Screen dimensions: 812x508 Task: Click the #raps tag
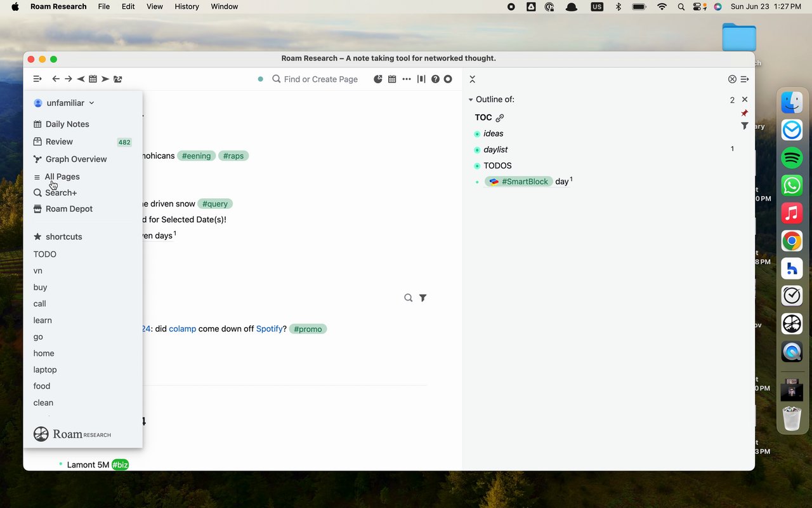pos(233,156)
